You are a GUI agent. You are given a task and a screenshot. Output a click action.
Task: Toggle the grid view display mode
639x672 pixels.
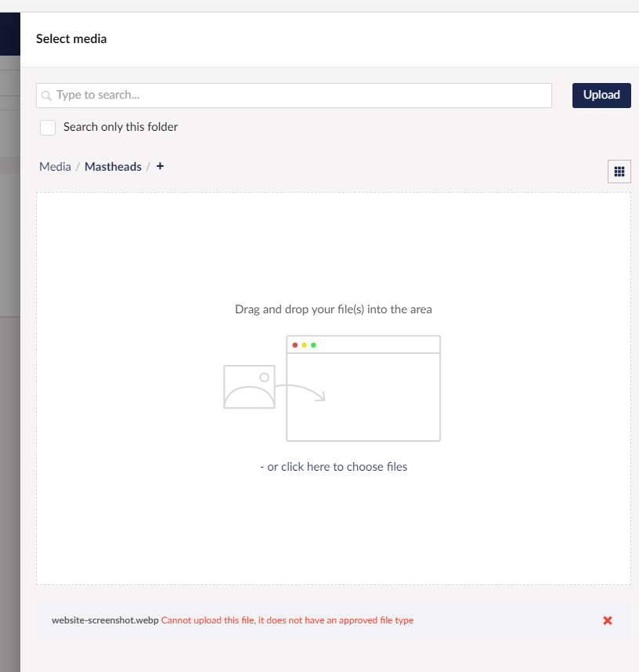pyautogui.click(x=619, y=171)
